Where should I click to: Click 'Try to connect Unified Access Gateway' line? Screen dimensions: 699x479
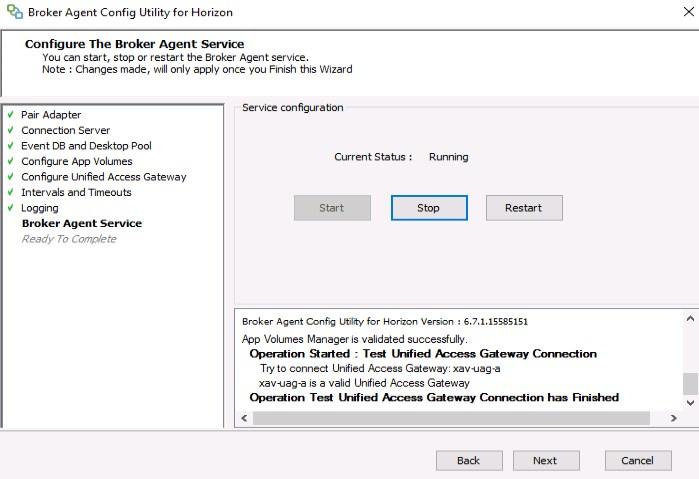(x=380, y=368)
